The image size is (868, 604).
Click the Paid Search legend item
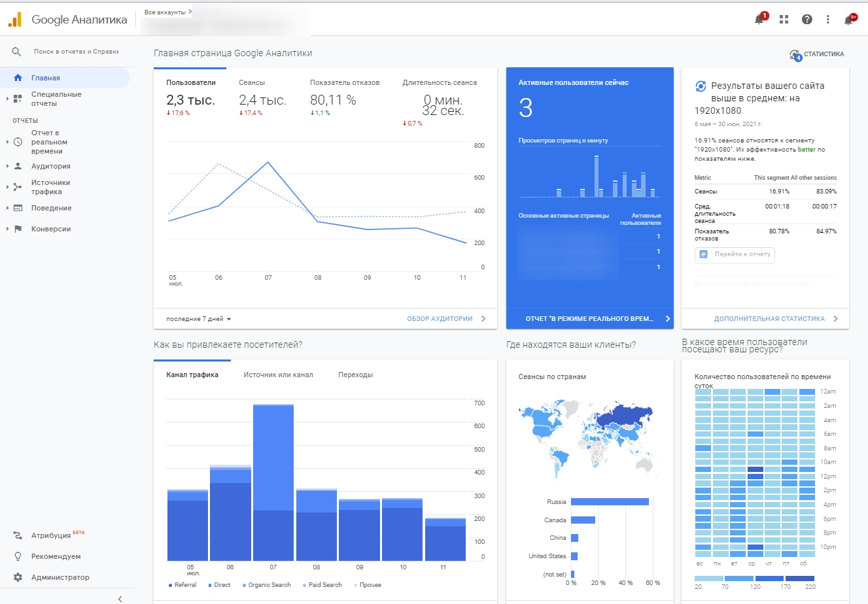pos(322,585)
